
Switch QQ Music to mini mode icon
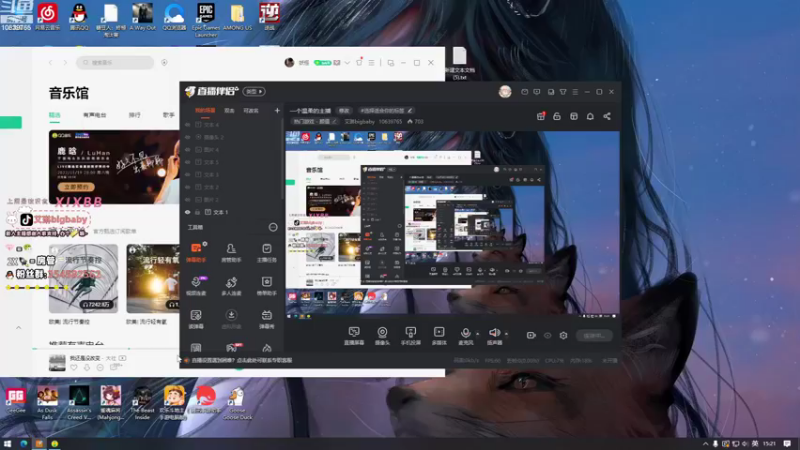(391, 63)
